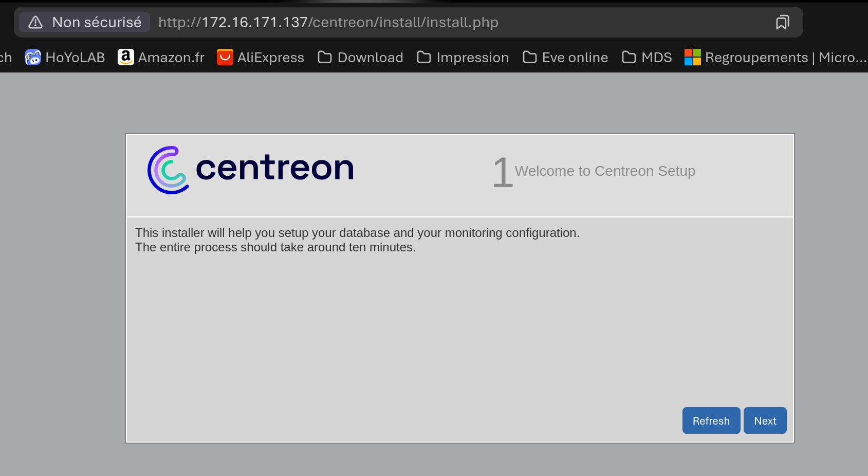The width and height of the screenshot is (868, 476).
Task: Click the Amazon favicon icon
Action: (x=126, y=57)
